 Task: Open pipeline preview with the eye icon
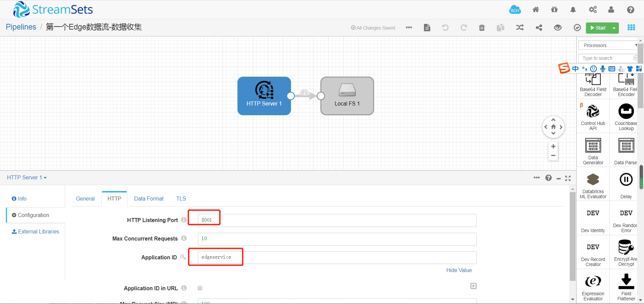[x=557, y=28]
